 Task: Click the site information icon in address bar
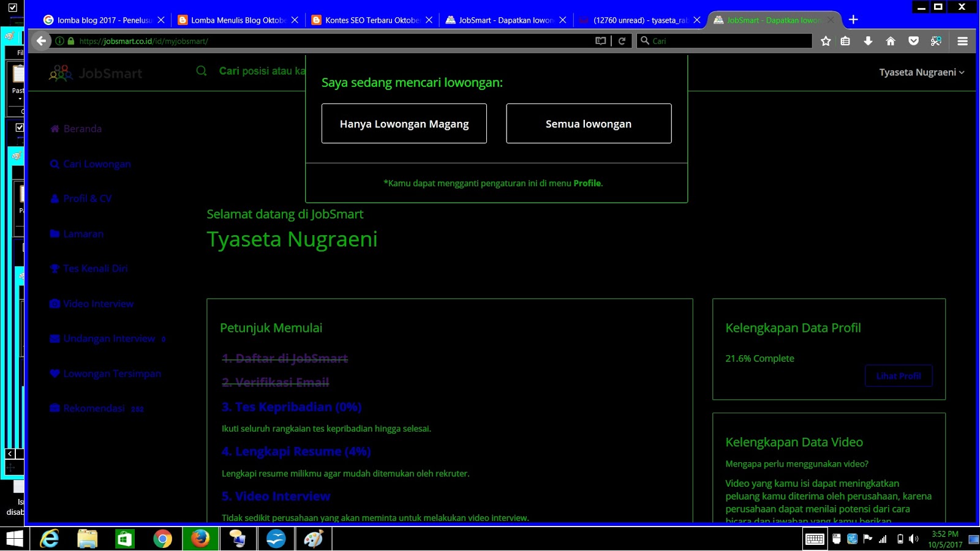(60, 41)
